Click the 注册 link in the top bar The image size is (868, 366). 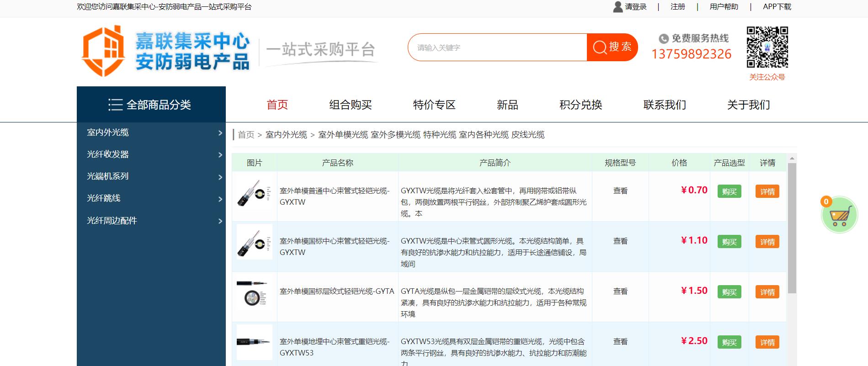click(x=677, y=7)
